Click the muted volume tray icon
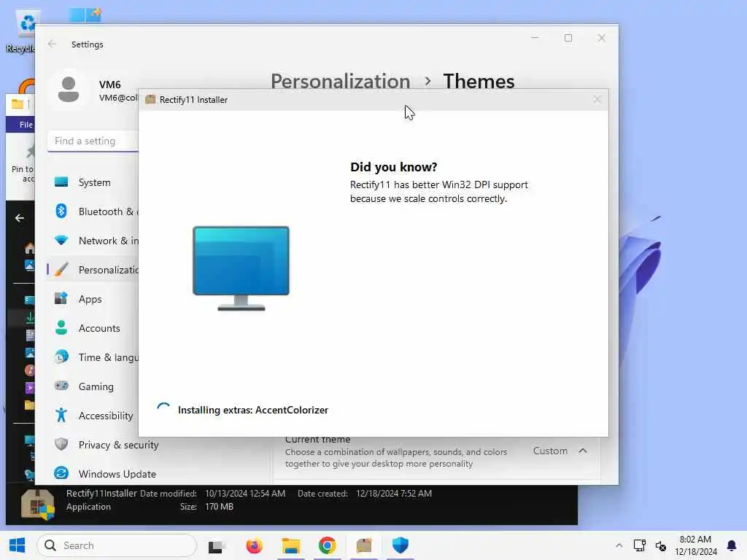The image size is (747, 560). click(x=661, y=545)
